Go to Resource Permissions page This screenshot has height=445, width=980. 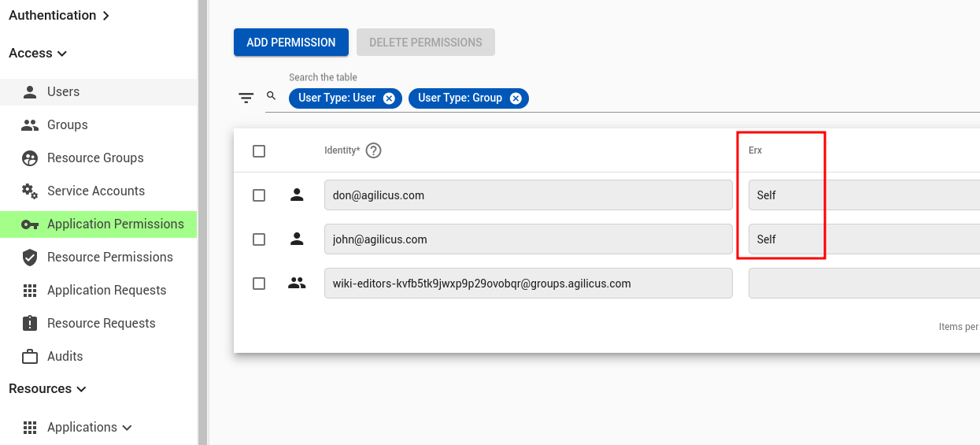109,257
